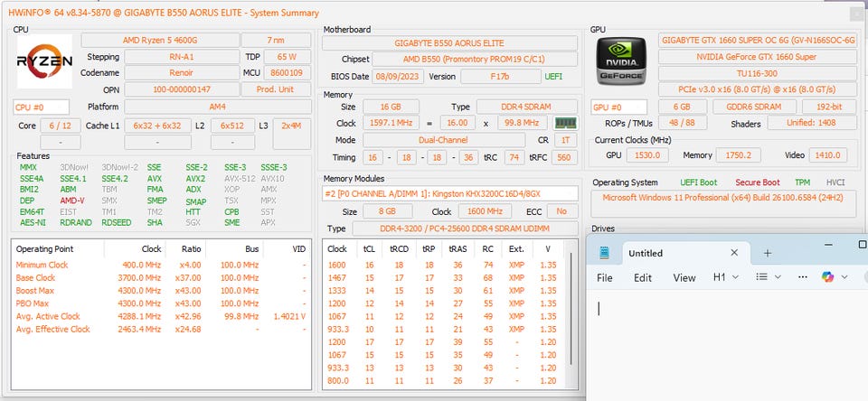
Task: Click the AMD Ryzen 5 4600G name field
Action: tap(161, 41)
